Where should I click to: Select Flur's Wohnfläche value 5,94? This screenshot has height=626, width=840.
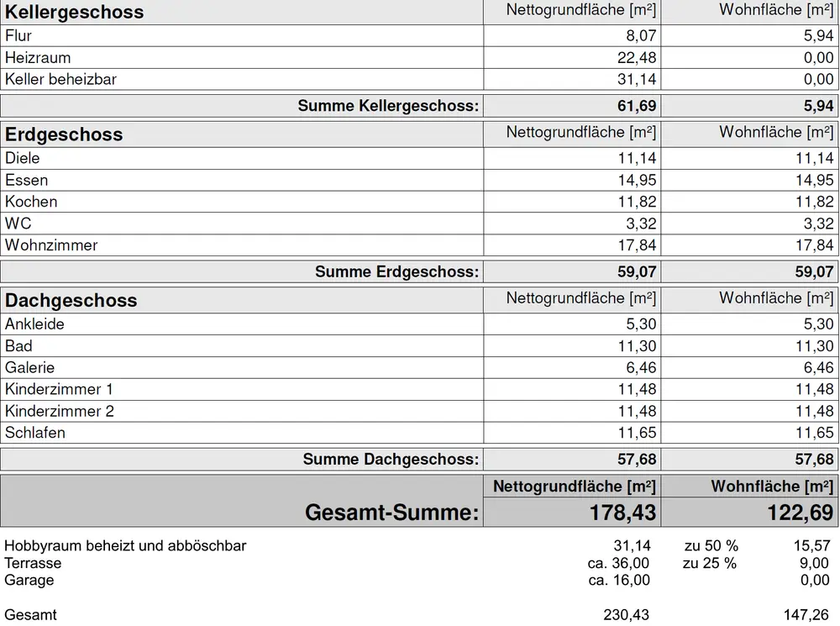click(x=816, y=36)
